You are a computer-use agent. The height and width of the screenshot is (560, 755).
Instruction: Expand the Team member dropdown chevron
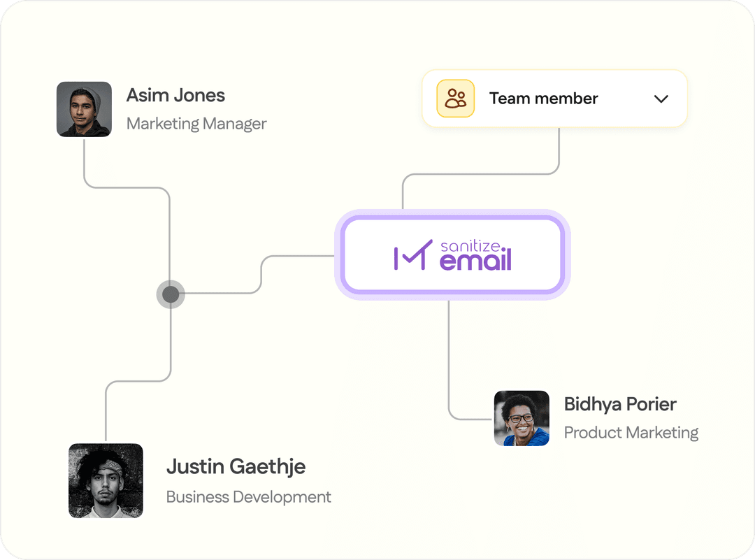pos(661,99)
